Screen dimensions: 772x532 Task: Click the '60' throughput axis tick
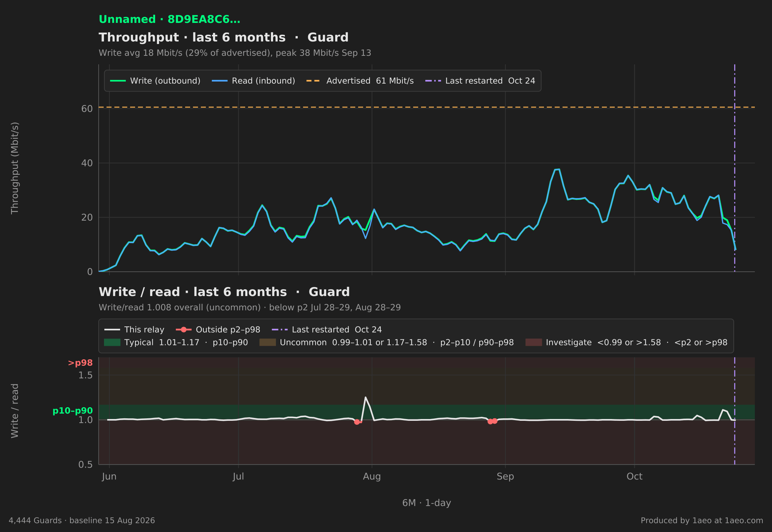tap(87, 109)
